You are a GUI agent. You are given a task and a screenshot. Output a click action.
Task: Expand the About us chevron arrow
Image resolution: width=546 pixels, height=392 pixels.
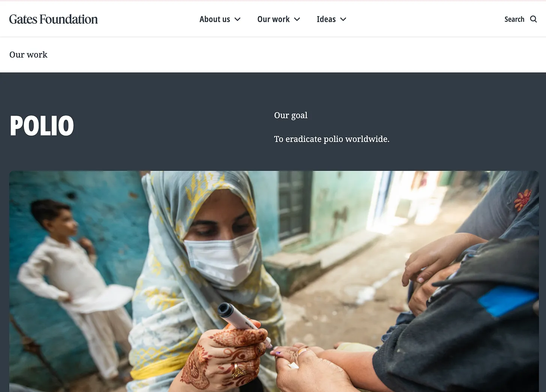coord(237,19)
